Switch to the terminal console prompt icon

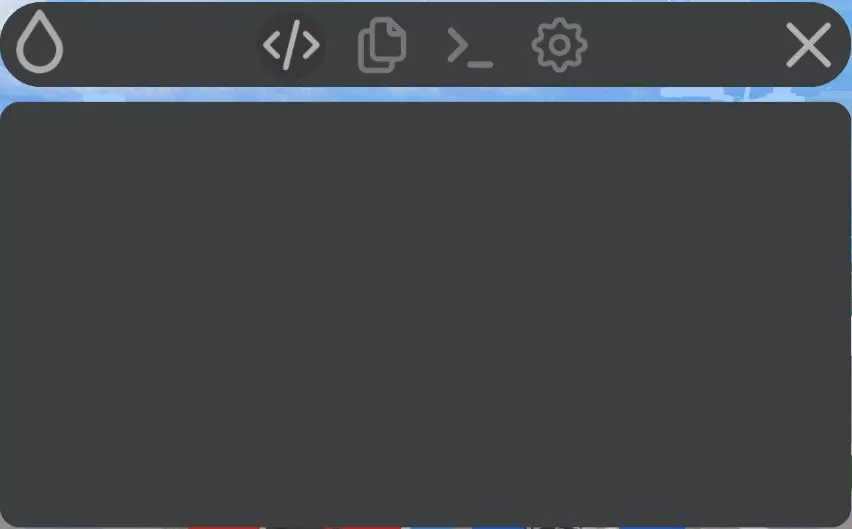(470, 48)
